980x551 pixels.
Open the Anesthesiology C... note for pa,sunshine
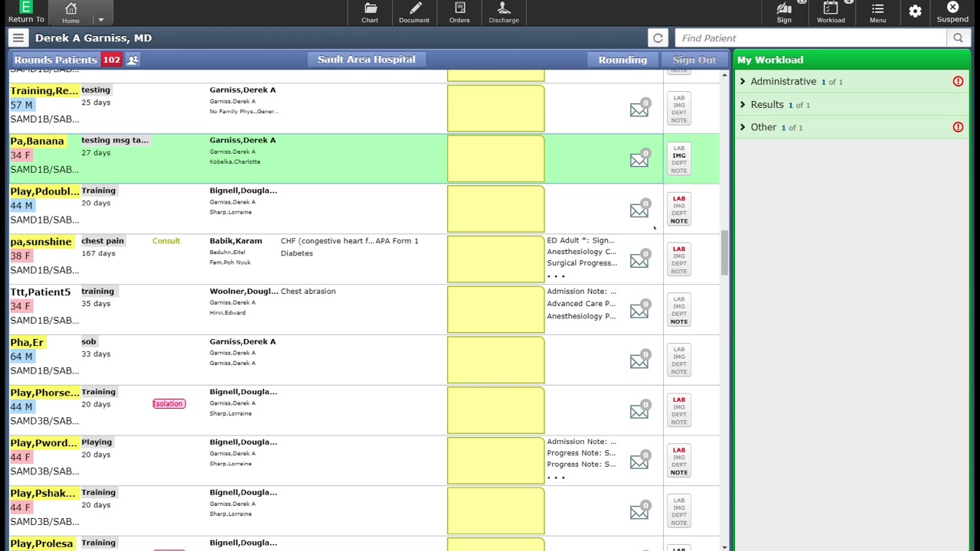point(581,252)
